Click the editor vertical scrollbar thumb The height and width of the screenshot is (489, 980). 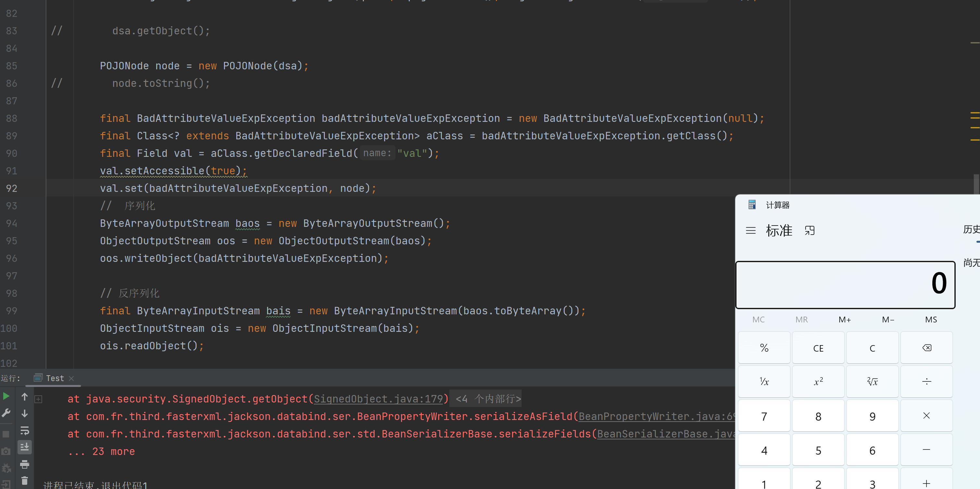976,184
